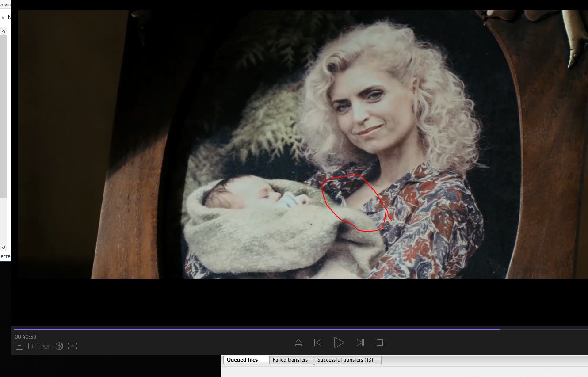Click the purple seek bar

point(256,329)
